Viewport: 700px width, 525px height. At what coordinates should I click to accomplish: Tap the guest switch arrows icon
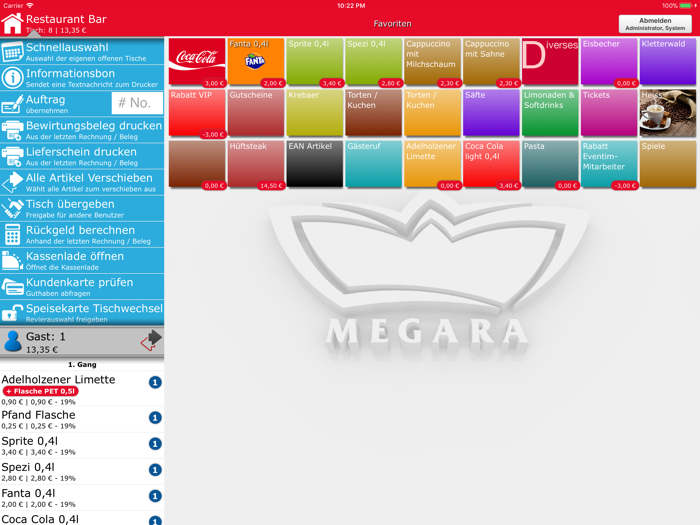point(151,341)
